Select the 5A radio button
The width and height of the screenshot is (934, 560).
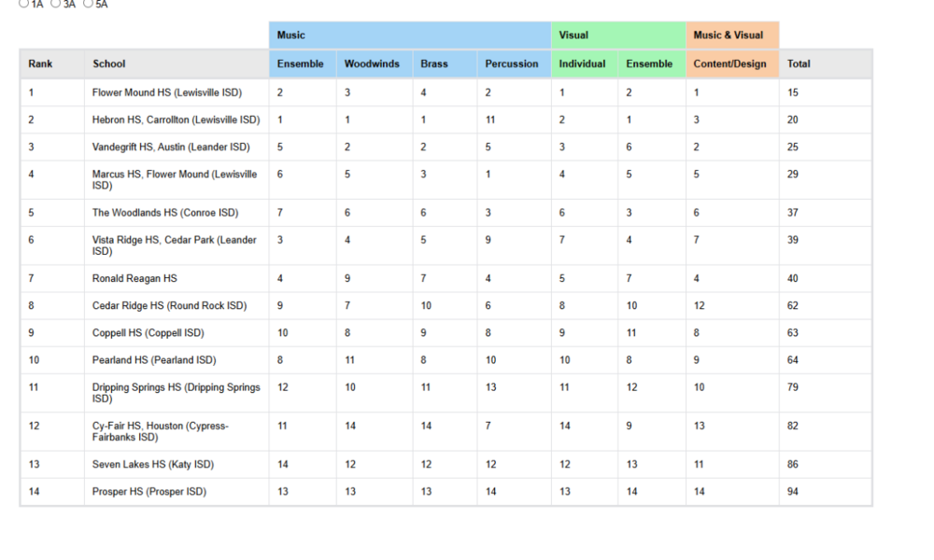coord(89,4)
